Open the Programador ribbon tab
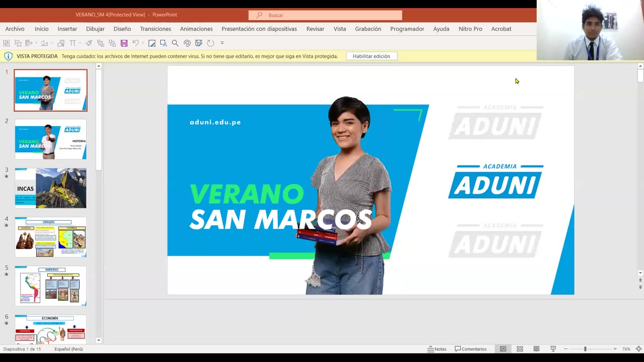 tap(407, 29)
